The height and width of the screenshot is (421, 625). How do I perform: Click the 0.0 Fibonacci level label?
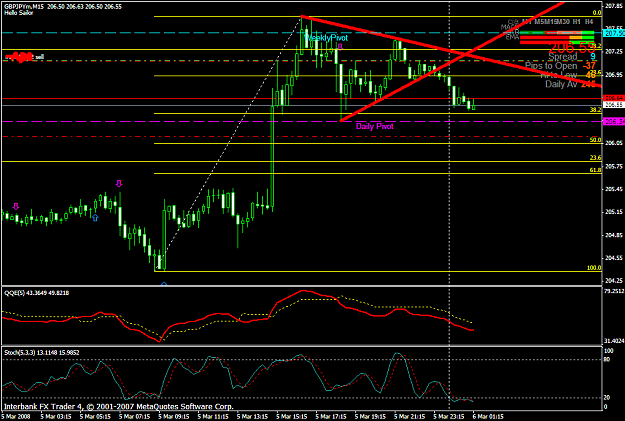[597, 13]
